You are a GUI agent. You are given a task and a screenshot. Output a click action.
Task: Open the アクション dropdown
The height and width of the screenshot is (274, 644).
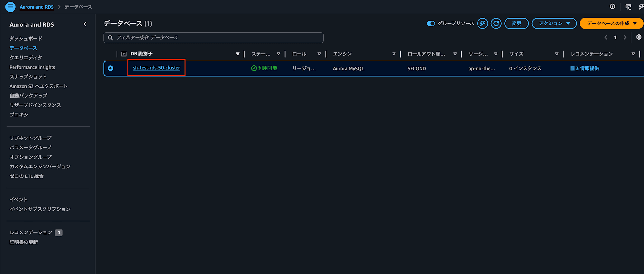554,23
